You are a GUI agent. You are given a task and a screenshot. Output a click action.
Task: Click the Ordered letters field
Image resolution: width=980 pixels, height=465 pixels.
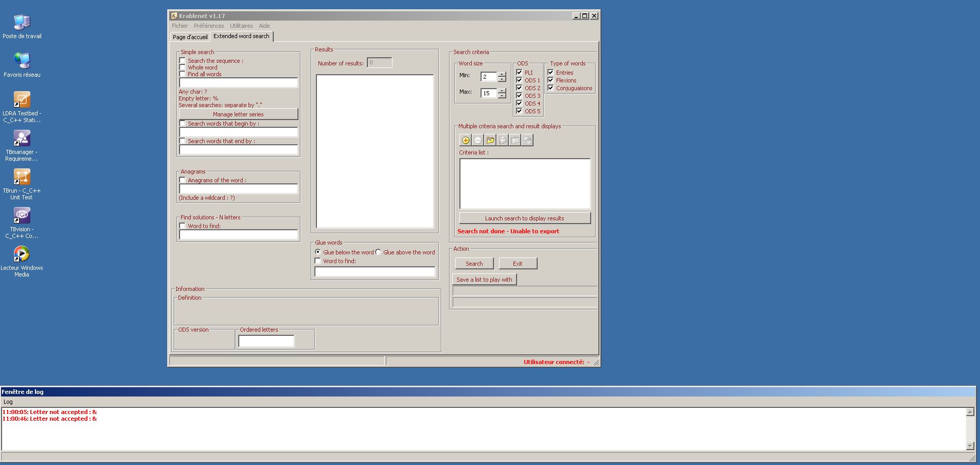(266, 341)
